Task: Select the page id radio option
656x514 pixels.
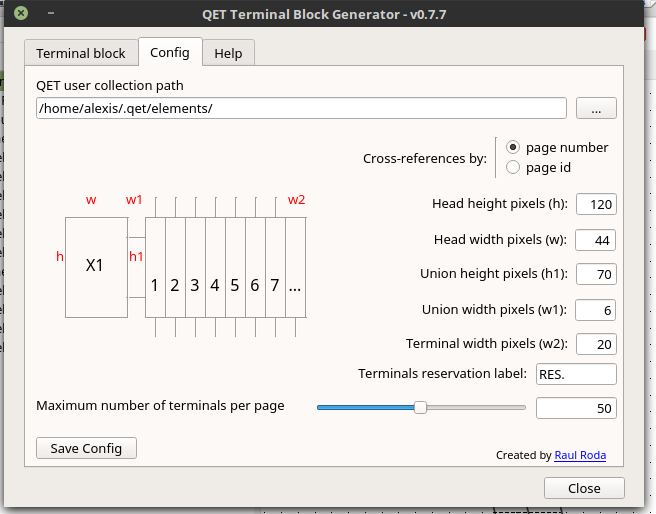Action: 514,167
